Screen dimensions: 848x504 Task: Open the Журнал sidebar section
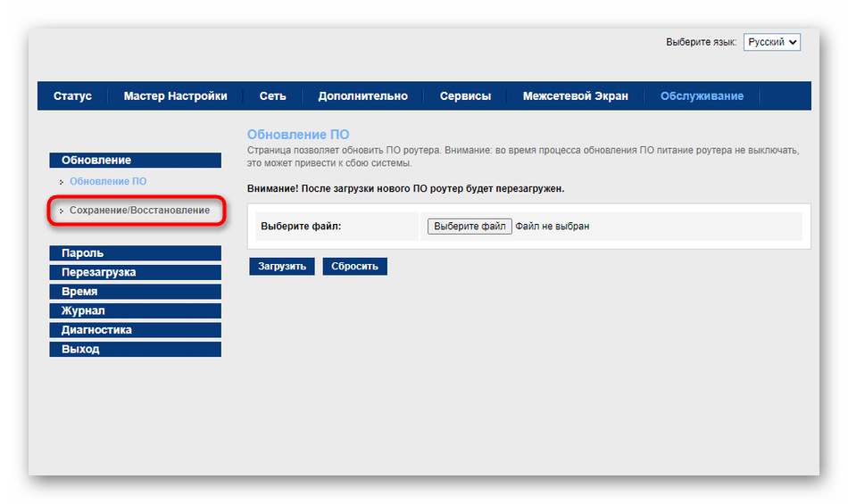tap(135, 311)
